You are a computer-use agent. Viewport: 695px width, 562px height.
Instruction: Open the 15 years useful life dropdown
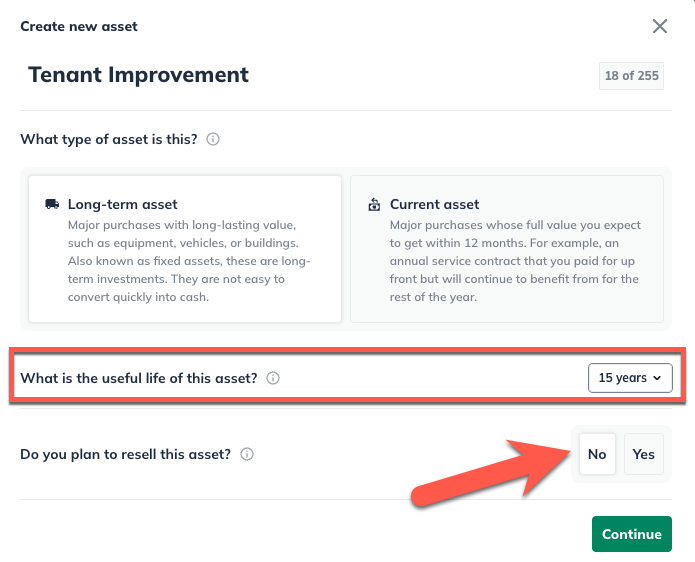[630, 378]
